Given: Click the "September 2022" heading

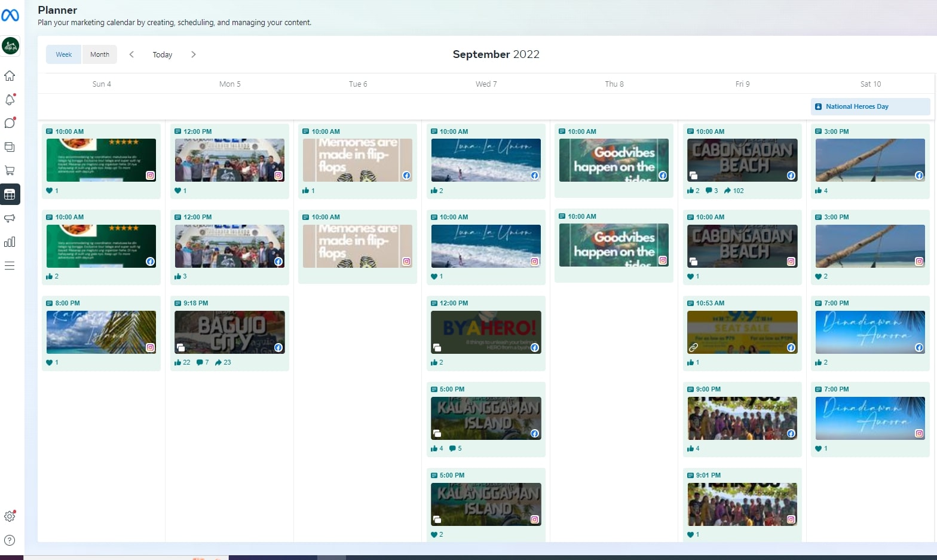Looking at the screenshot, I should pos(496,54).
